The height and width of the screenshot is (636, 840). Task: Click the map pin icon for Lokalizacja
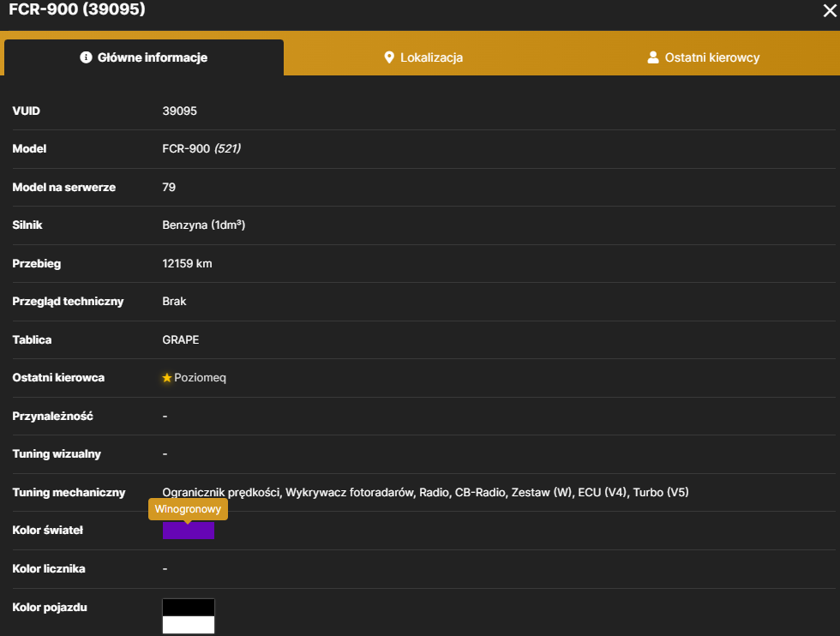[x=389, y=57]
